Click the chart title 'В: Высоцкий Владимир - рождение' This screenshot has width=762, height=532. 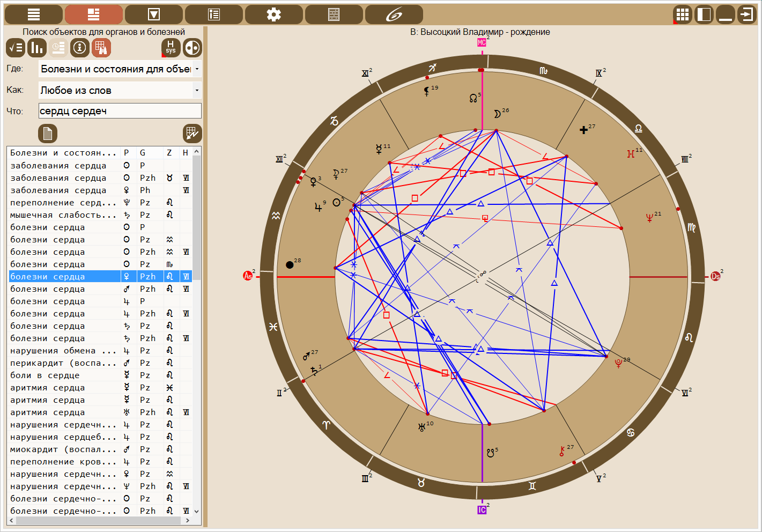480,32
